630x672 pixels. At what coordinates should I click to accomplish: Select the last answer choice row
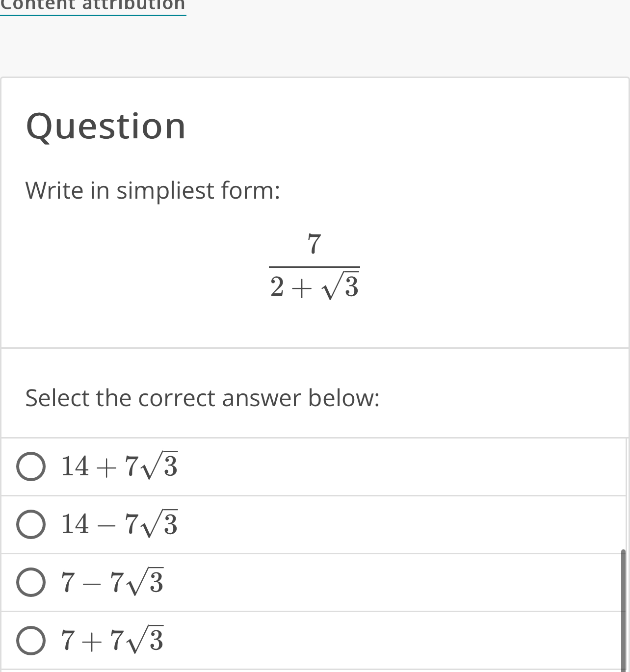point(314,640)
